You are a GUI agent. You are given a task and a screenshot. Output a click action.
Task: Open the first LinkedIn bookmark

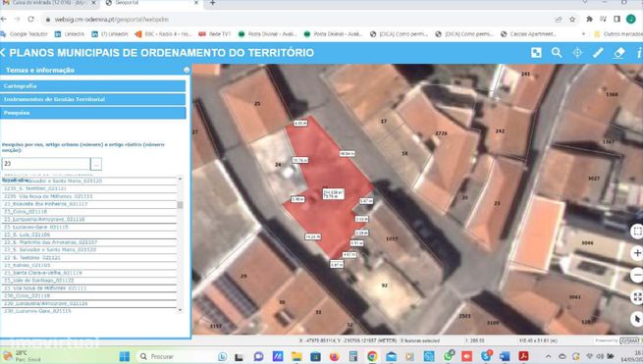coord(70,34)
